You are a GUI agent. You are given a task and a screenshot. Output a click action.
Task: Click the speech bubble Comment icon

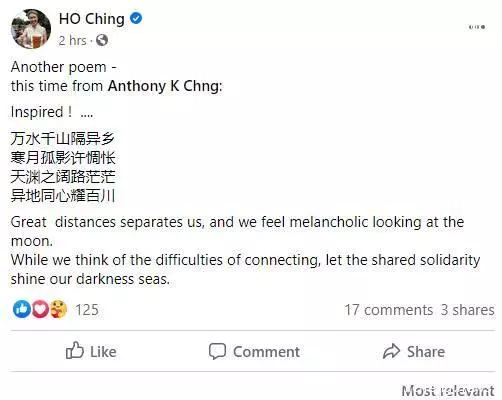[x=217, y=351]
